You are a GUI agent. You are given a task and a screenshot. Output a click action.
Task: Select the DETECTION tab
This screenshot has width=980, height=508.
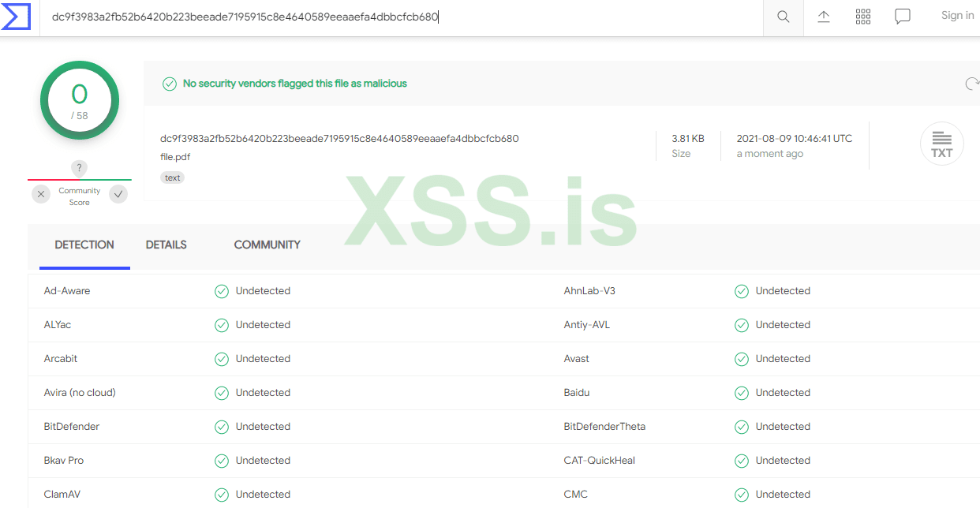[84, 245]
